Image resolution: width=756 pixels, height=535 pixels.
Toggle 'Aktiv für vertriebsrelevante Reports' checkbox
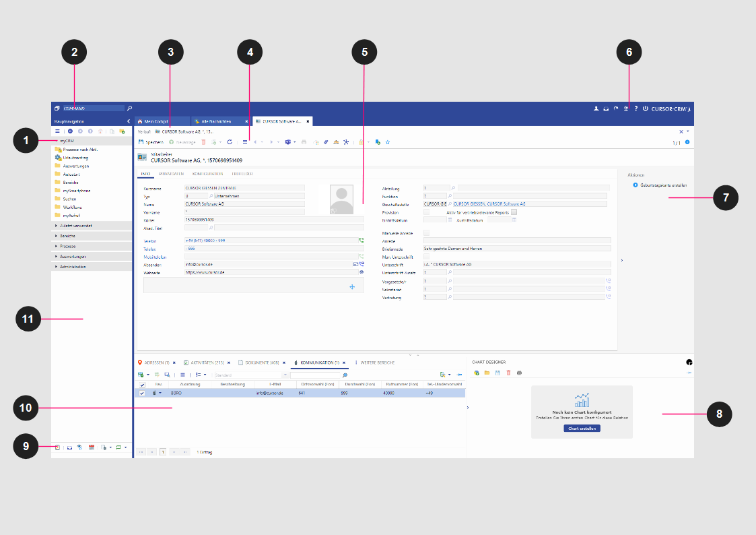pyautogui.click(x=514, y=212)
